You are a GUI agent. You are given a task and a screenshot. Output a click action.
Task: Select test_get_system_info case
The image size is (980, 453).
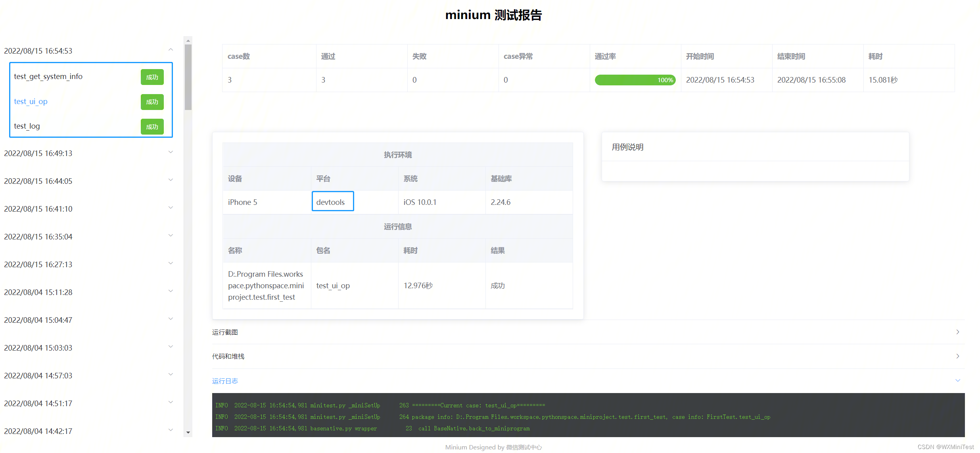48,77
